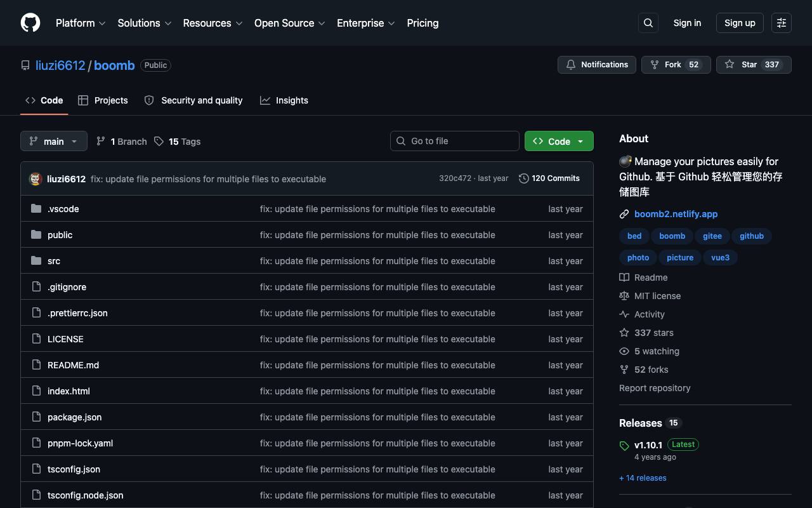Switch to the Code tab
Viewport: 812px width, 508px height.
44,100
